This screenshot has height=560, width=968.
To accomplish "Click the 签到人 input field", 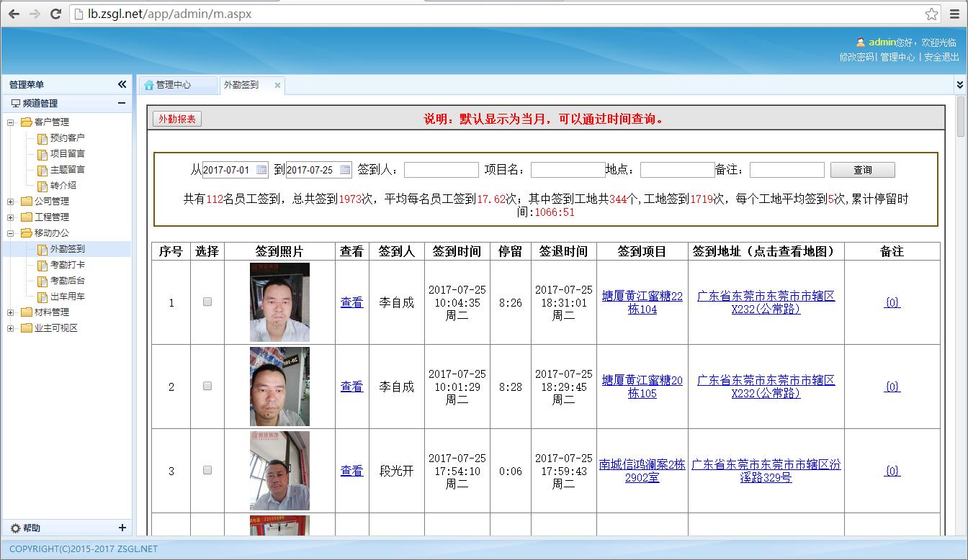I will [x=441, y=170].
